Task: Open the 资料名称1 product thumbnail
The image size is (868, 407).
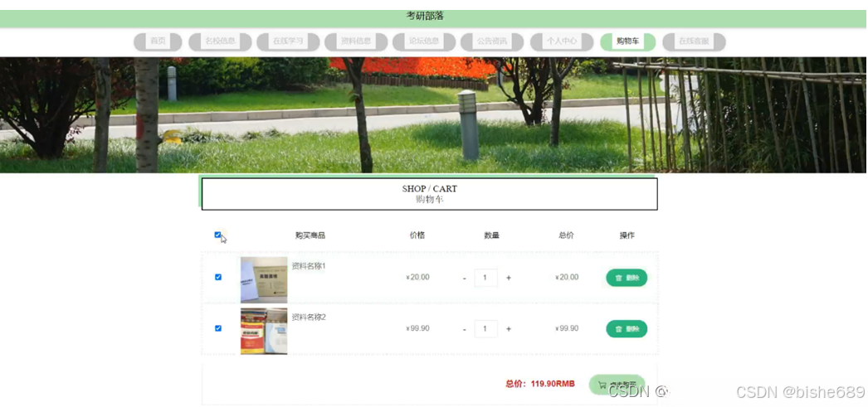Action: [x=264, y=280]
